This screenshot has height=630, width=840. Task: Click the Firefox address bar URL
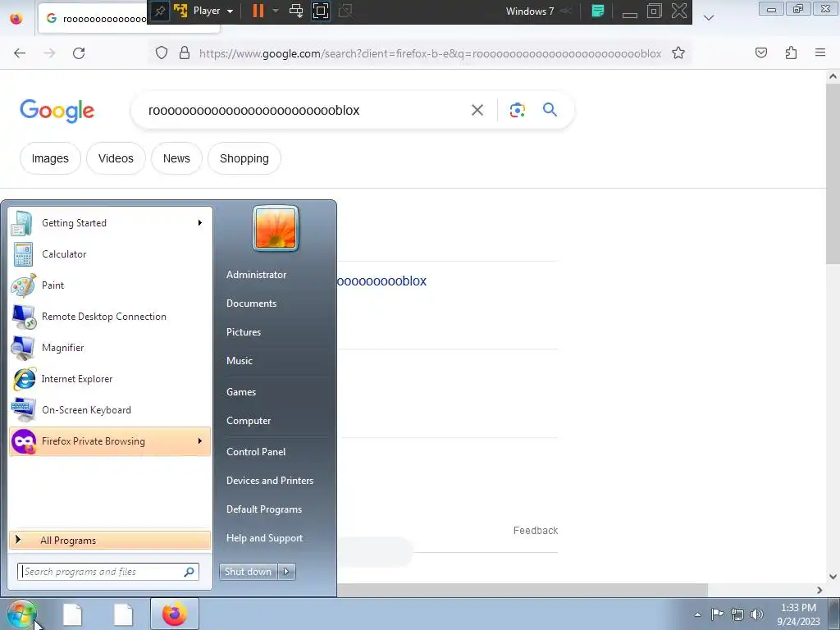430,53
